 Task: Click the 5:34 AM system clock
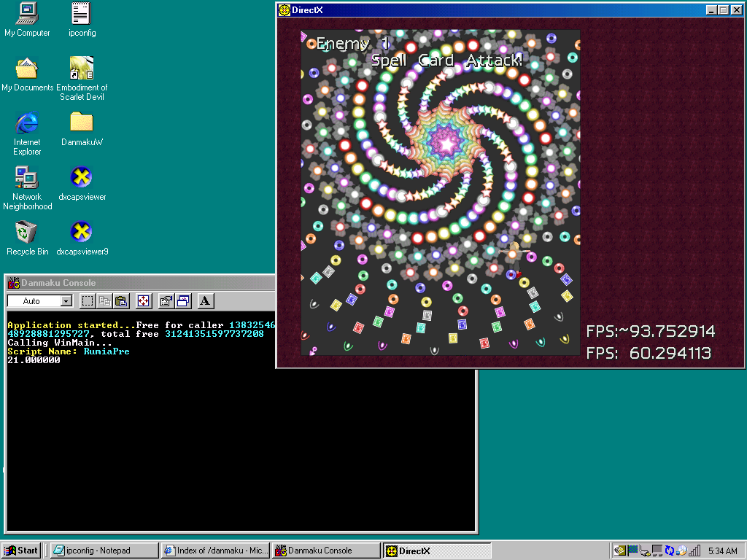723,551
